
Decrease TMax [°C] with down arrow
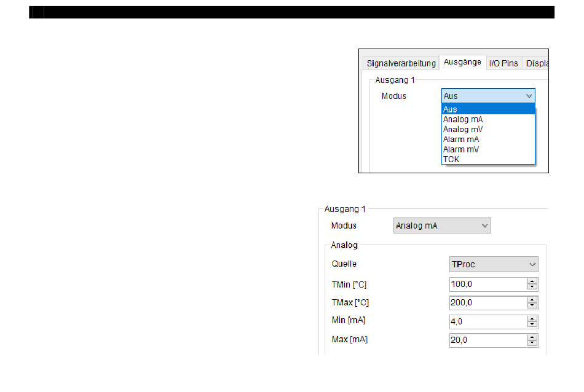[x=532, y=305]
